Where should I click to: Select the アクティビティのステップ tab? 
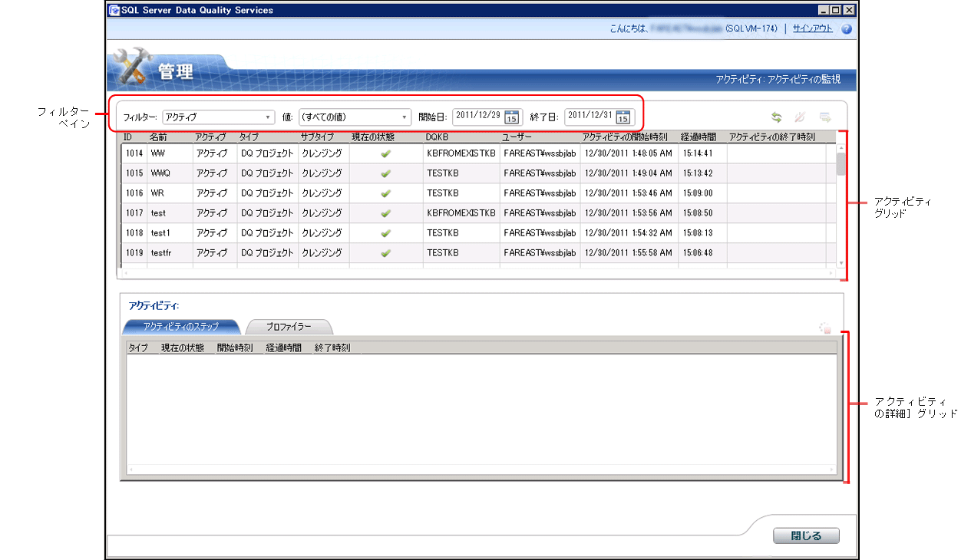pos(181,327)
